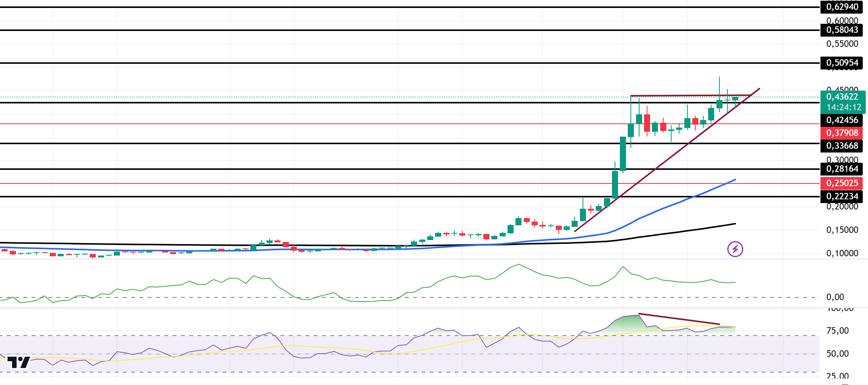Viewport: 868px width, 385px height.
Task: Select the red 0,25025 price label
Action: point(841,183)
